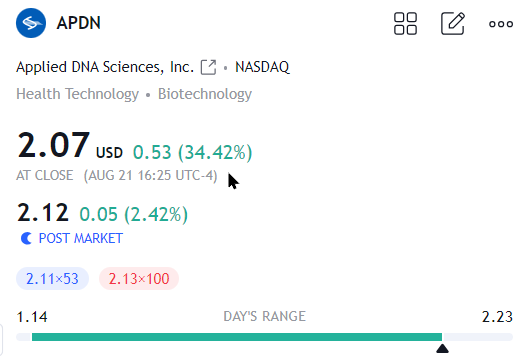Image resolution: width=523 pixels, height=361 pixels.
Task: Click the 2.11×53 bid pill
Action: 52,279
